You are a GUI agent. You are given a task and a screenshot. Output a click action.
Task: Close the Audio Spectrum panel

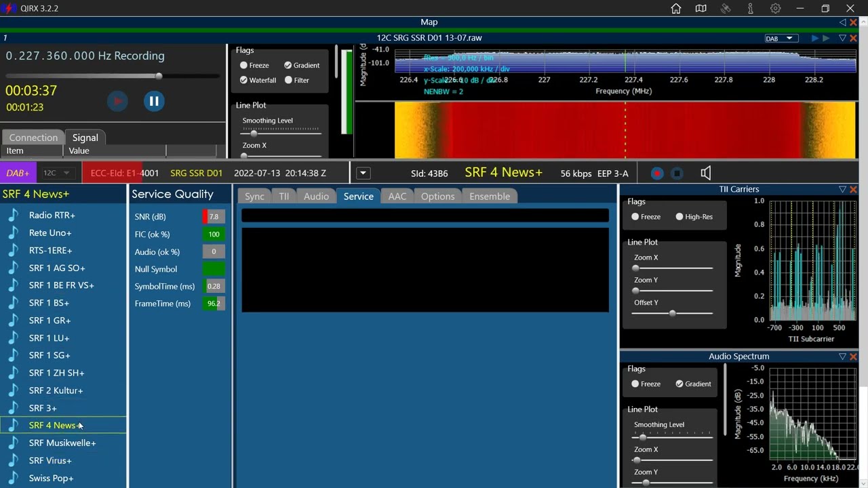tap(853, 357)
